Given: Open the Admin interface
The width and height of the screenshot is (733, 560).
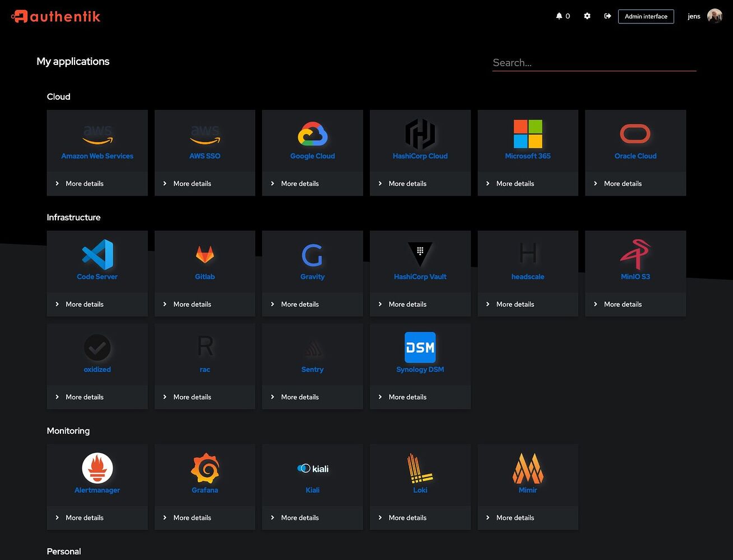Looking at the screenshot, I should pos(646,16).
